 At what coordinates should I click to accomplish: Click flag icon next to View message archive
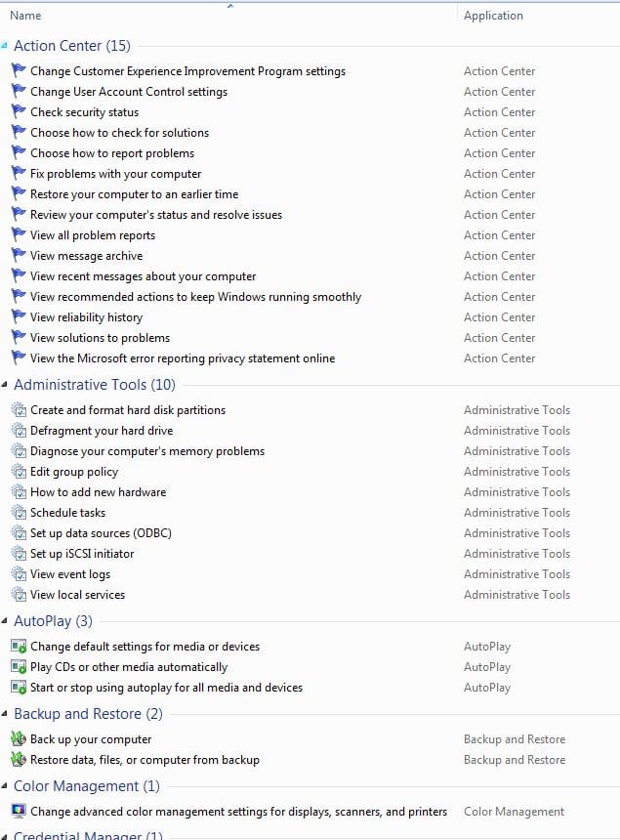coord(19,256)
